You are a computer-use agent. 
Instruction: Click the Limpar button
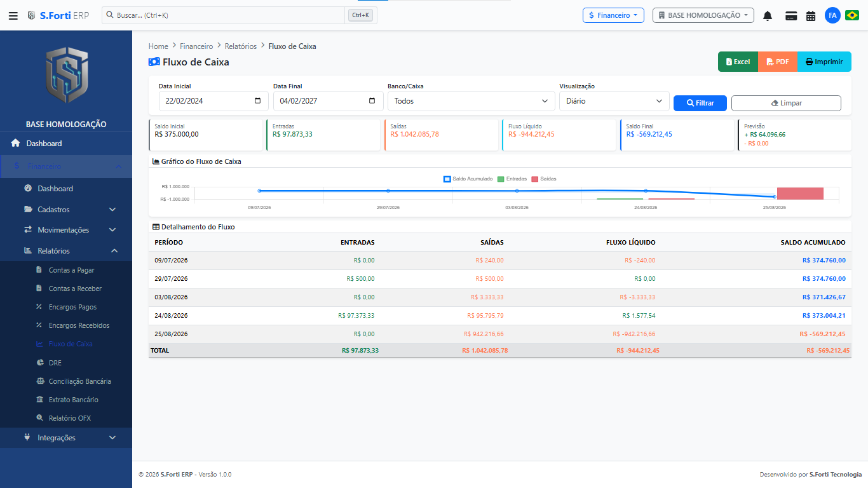(786, 103)
